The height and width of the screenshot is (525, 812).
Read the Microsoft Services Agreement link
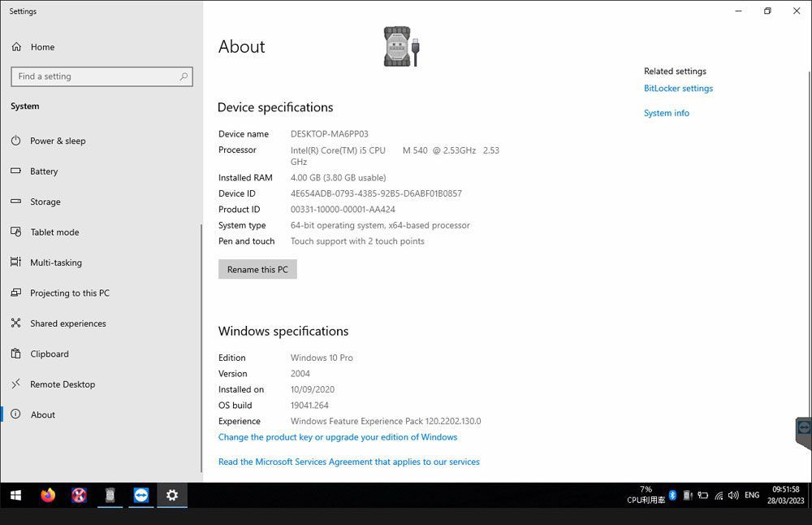click(x=348, y=462)
